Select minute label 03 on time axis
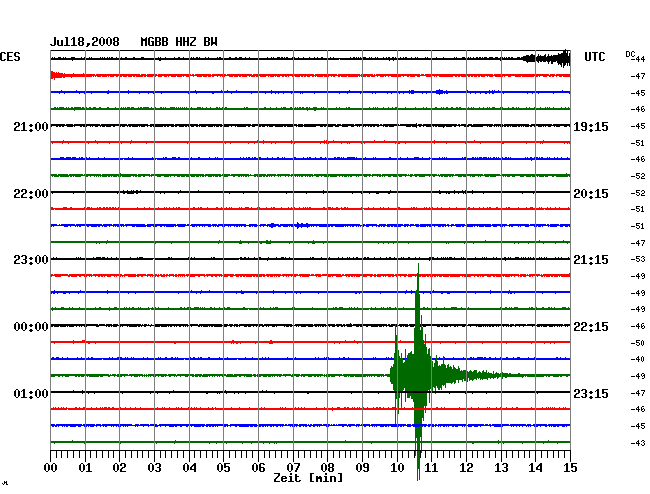 point(154,467)
